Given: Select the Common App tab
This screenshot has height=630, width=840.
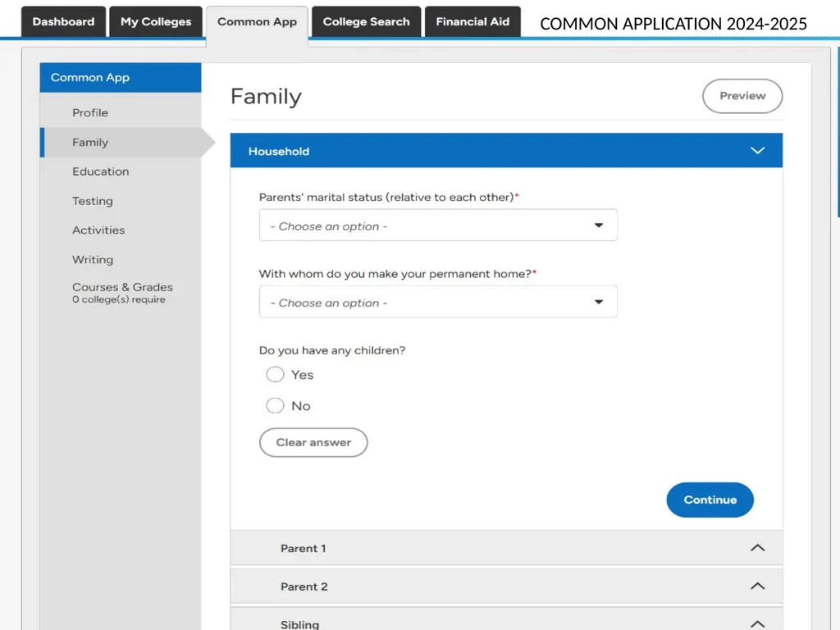Looking at the screenshot, I should tap(257, 24).
